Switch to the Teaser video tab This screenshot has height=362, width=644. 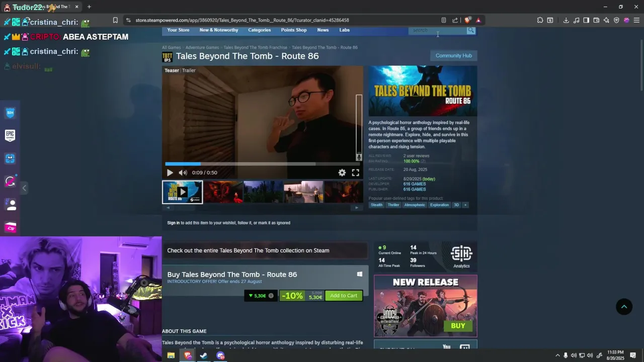coord(172,70)
